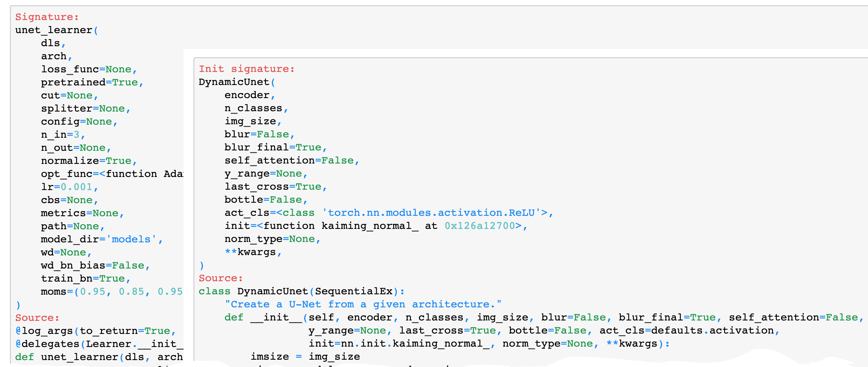This screenshot has width=868, height=367.
Task: Click the 'moms=(0.95, 0.85' line
Action: point(112,292)
